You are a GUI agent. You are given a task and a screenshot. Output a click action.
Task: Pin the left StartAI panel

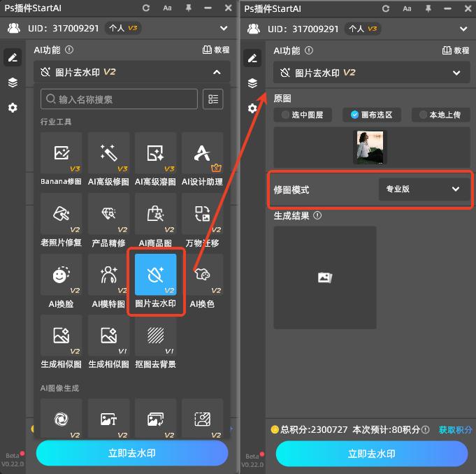(x=189, y=8)
